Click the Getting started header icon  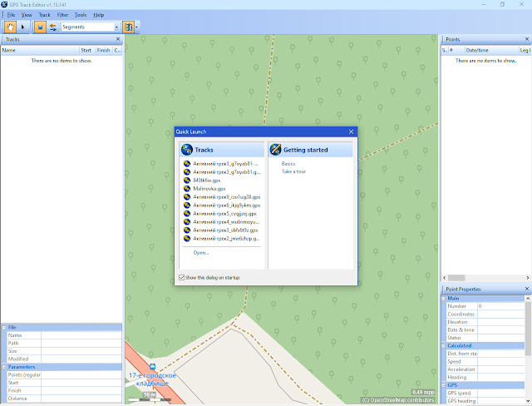coord(275,150)
